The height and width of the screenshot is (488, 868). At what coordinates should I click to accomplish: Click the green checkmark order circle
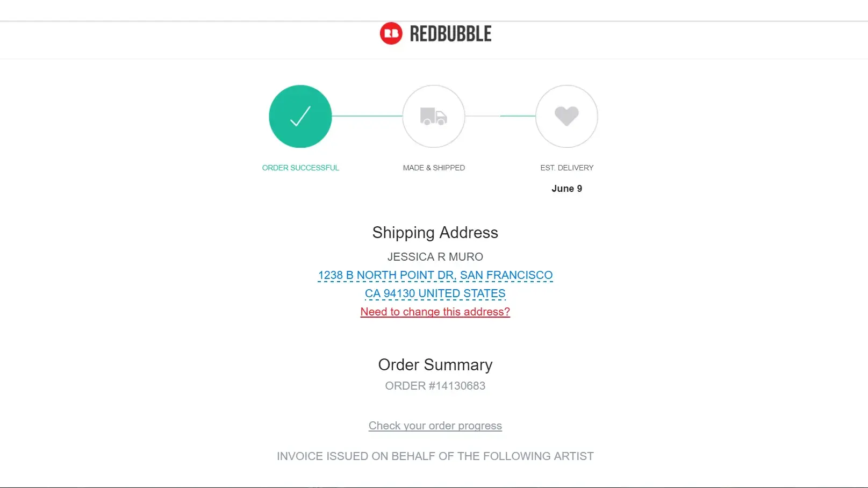[x=300, y=116]
